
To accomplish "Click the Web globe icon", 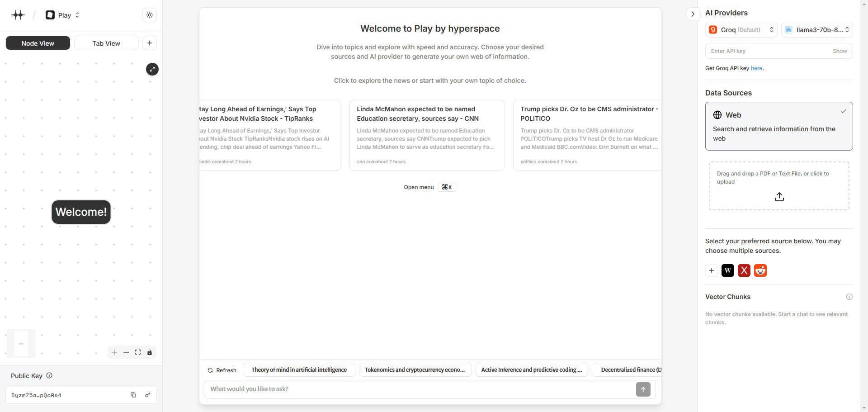I will coord(717,115).
